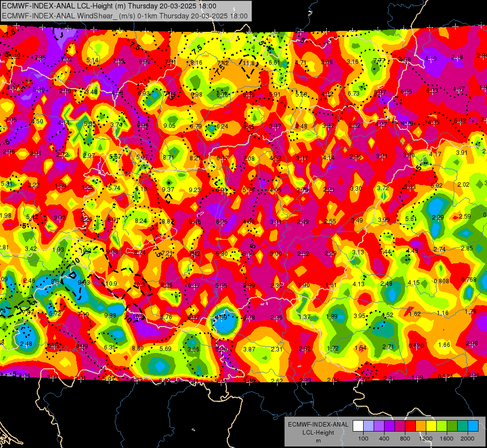Click the wind shear value 1.61

[x=331, y=285]
